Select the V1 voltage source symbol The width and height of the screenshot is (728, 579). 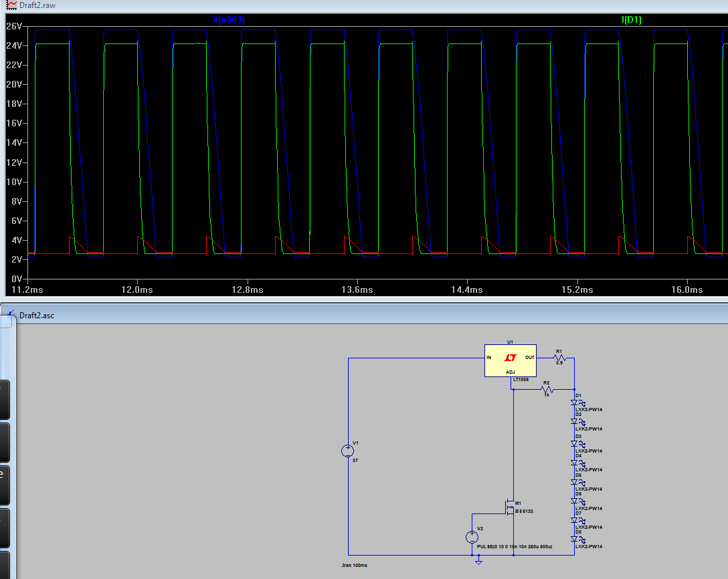tap(348, 451)
